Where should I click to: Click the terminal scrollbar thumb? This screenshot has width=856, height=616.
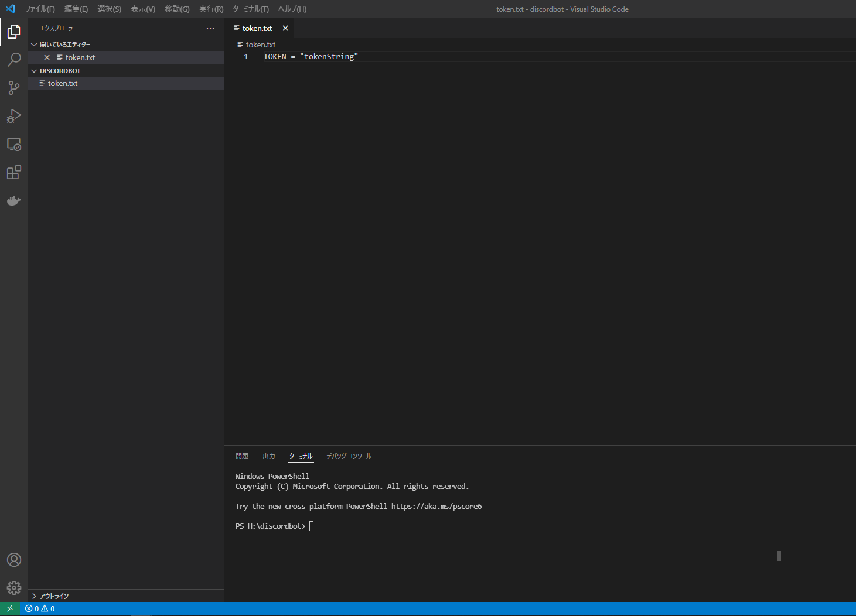[x=778, y=556]
